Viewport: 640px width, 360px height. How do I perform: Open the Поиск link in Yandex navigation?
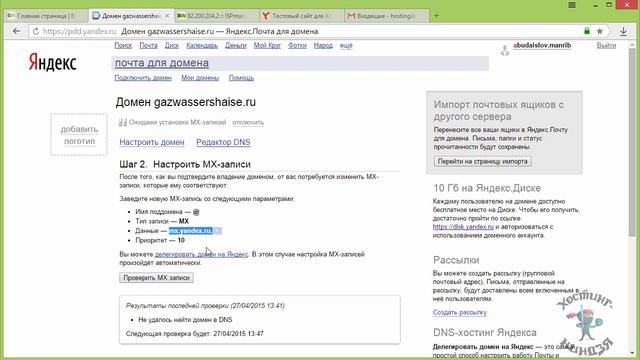tap(123, 45)
